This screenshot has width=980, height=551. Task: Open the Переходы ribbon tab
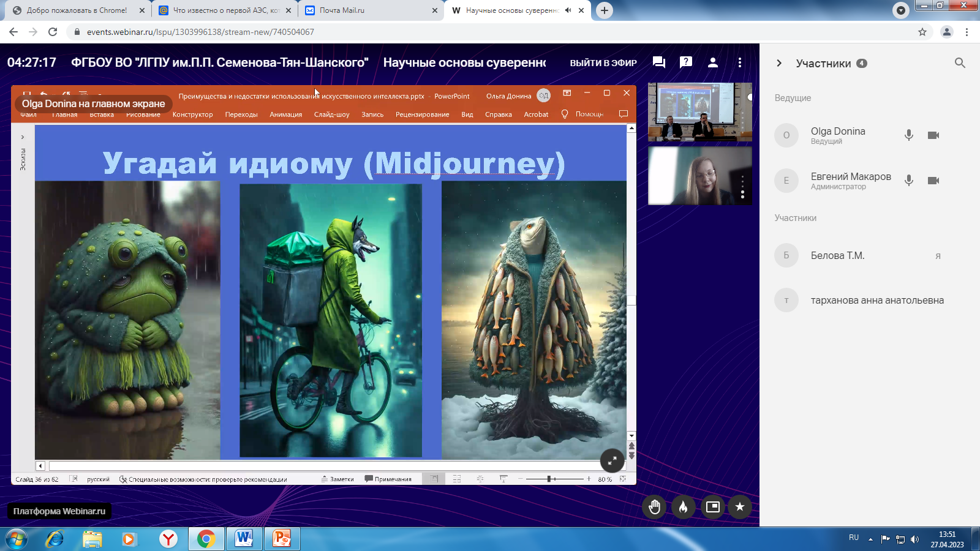[241, 114]
